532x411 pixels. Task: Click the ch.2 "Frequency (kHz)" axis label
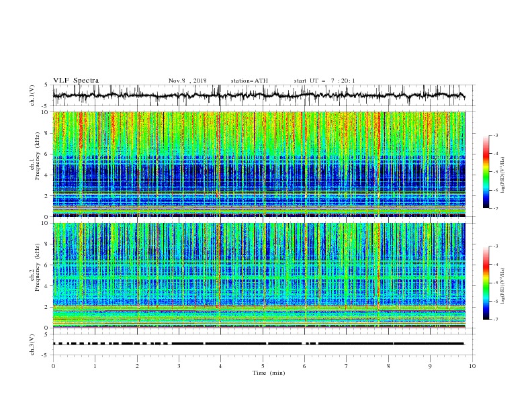[38, 267]
